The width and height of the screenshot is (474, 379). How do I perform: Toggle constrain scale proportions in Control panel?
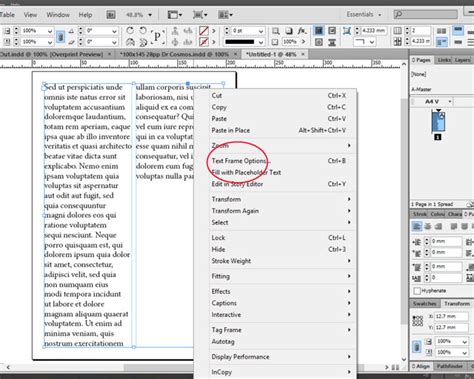(60, 37)
